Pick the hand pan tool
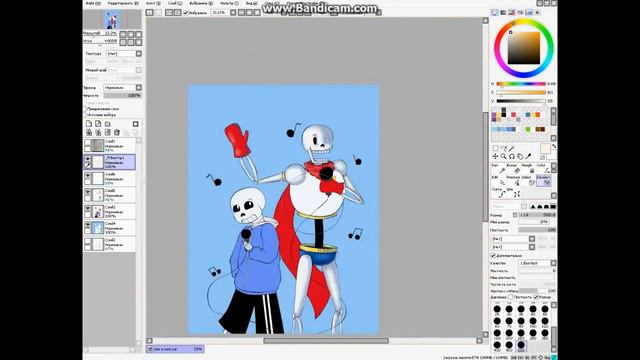Viewport: 640px width, 360px height. pos(520,156)
